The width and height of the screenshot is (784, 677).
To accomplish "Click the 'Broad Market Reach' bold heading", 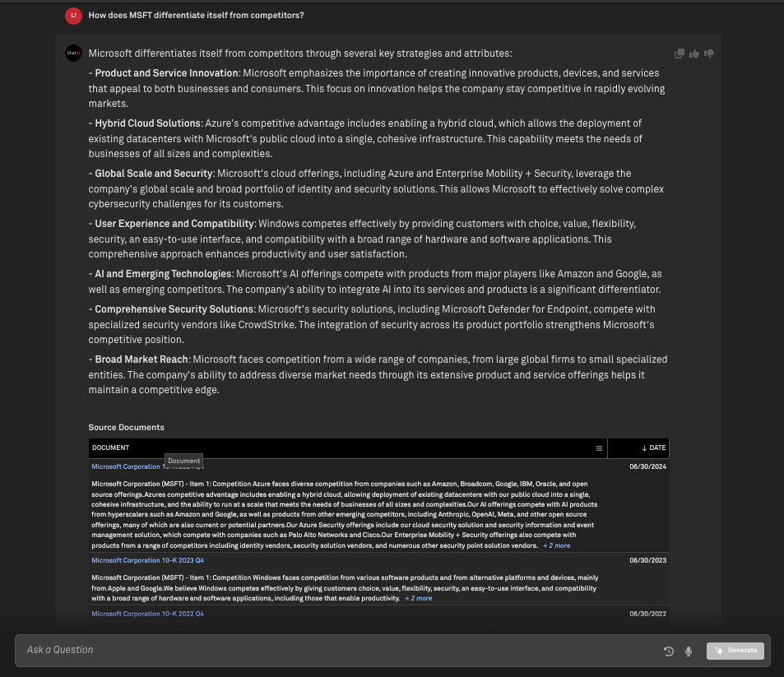I will pyautogui.click(x=141, y=359).
